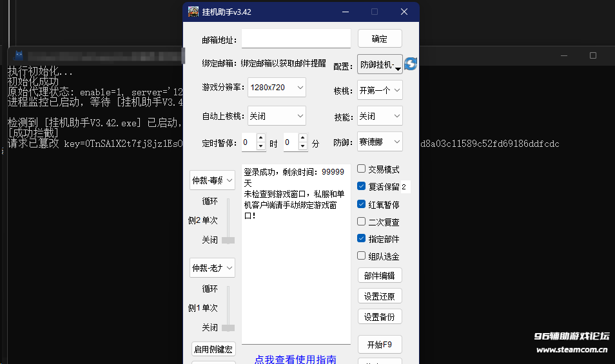This screenshot has height=364, width=615.
Task: Click the 挂机助手 app icon in title bar
Action: point(193,12)
